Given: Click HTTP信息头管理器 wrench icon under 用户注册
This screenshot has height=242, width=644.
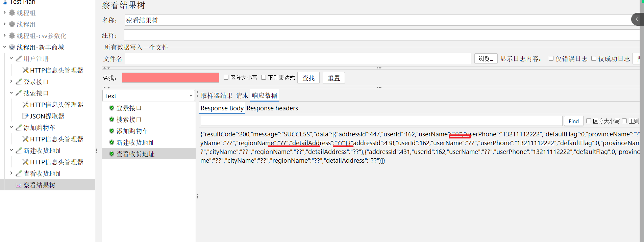Looking at the screenshot, I should (25, 70).
